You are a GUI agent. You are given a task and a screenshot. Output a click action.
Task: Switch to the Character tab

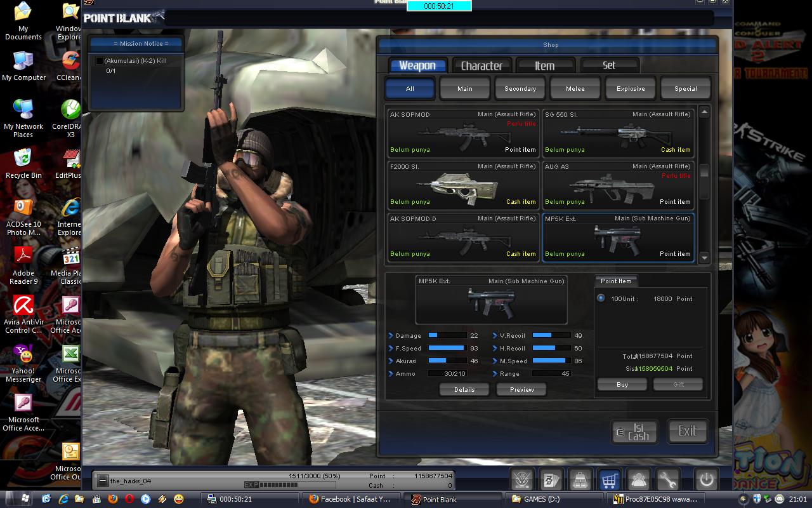click(481, 65)
